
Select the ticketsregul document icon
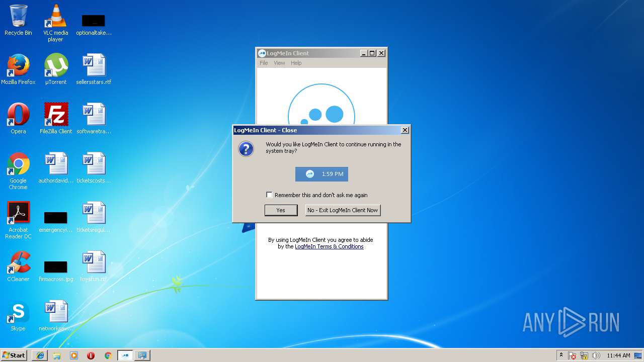[94, 217]
